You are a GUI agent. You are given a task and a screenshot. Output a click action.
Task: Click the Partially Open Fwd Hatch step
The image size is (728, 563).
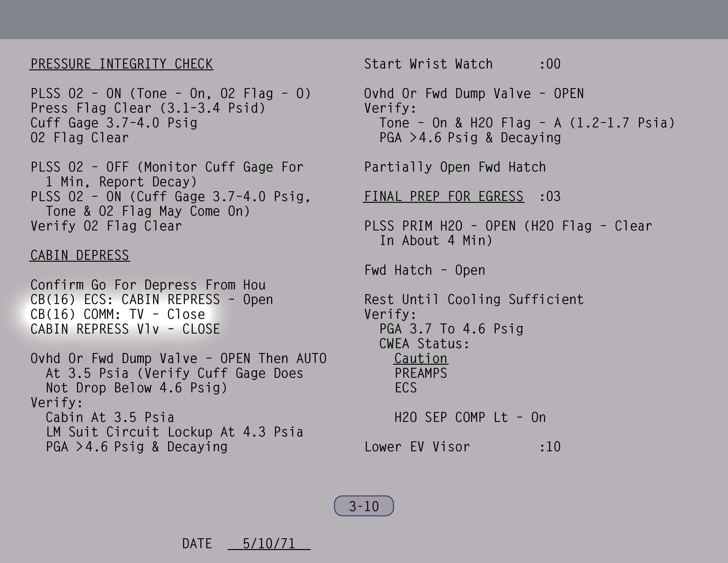(x=455, y=167)
